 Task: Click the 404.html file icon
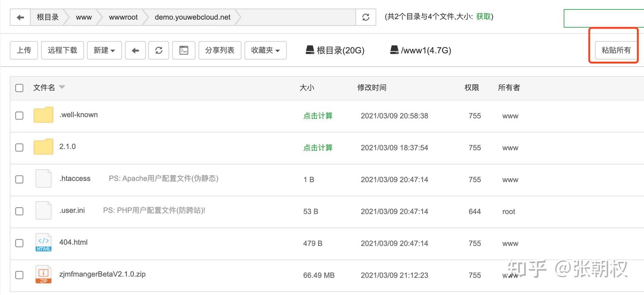click(x=43, y=243)
